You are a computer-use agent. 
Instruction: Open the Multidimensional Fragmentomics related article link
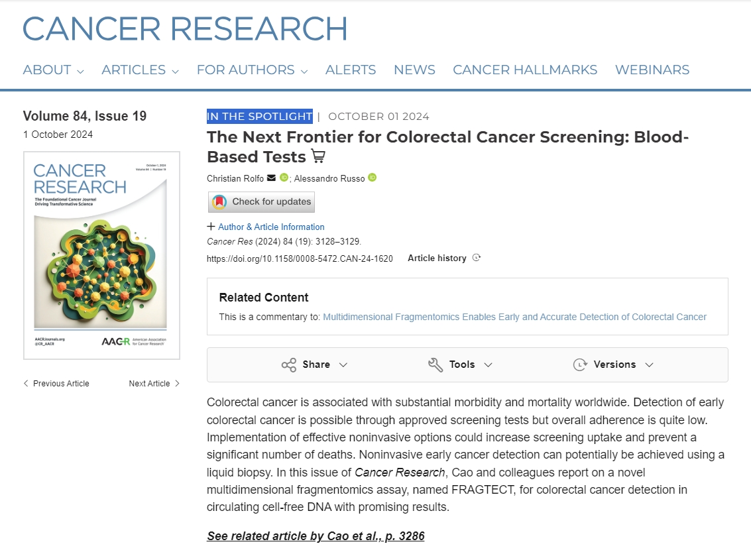(x=514, y=317)
